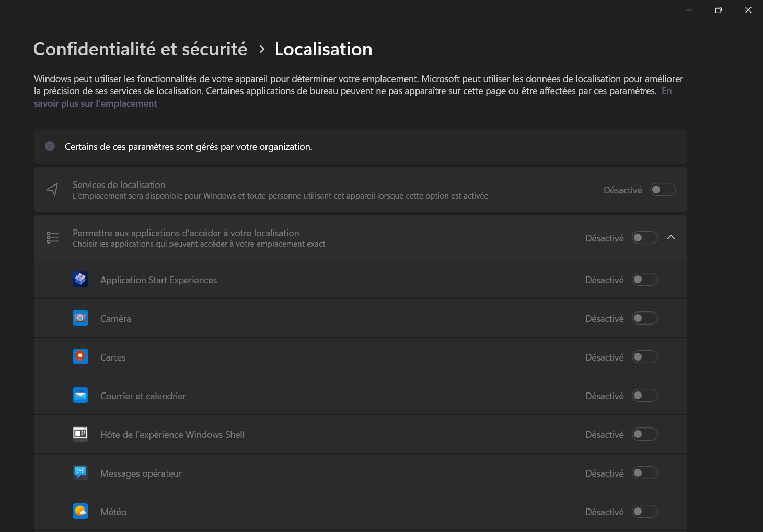Viewport: 763px width, 532px height.
Task: Click the Caméra app icon
Action: 80,318
